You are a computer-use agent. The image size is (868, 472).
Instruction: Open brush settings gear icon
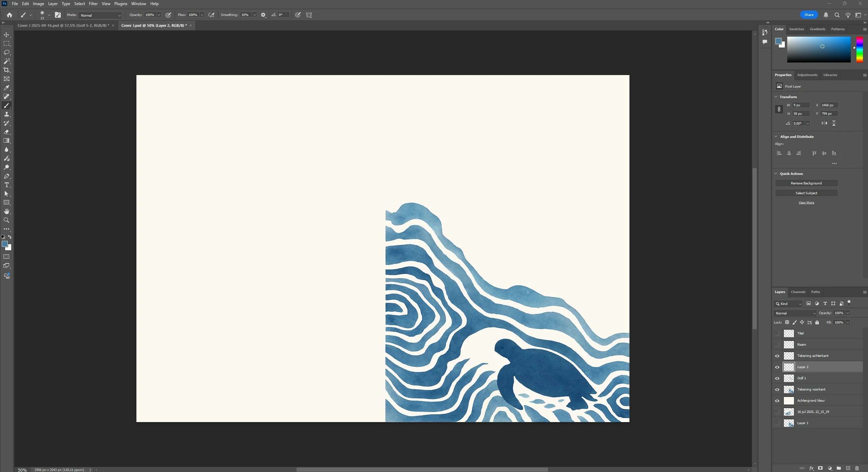click(263, 15)
